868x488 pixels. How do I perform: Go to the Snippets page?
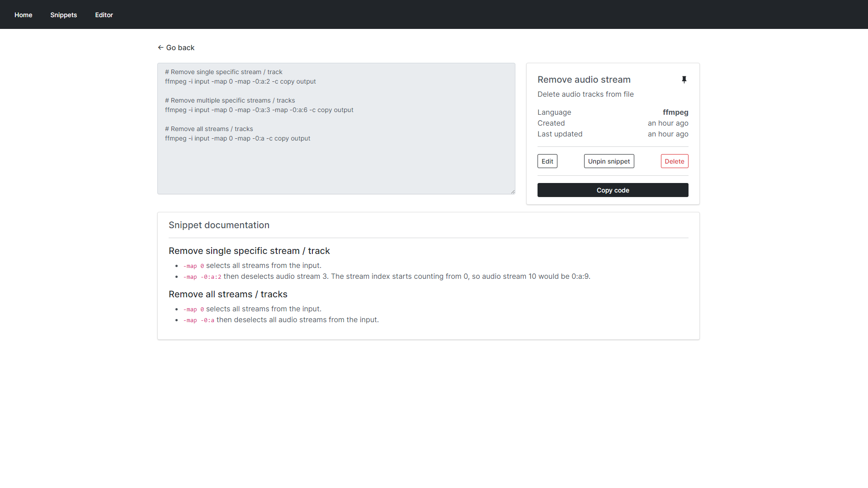tap(63, 15)
